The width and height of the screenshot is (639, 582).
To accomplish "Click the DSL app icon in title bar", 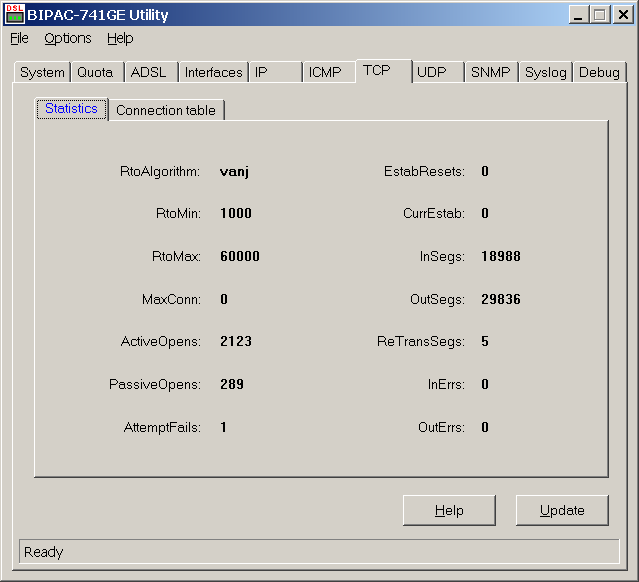I will (15, 14).
